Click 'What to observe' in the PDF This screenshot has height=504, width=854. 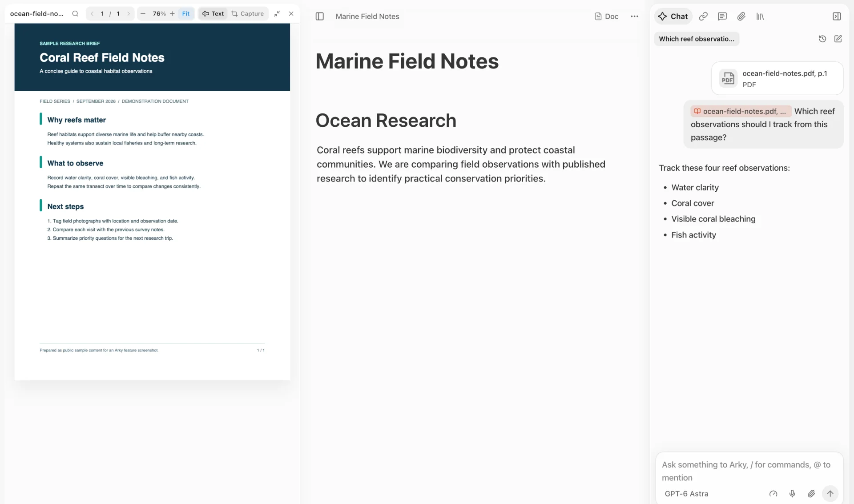point(75,163)
